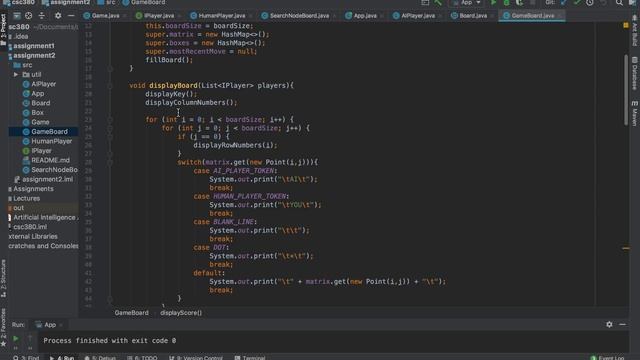This screenshot has height=360, width=640.
Task: Click the editor vertical scrollbar thumb
Action: 626,90
